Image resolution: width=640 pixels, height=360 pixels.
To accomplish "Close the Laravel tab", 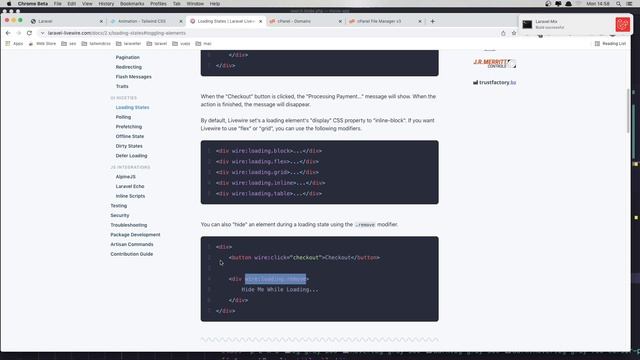I will point(101,21).
